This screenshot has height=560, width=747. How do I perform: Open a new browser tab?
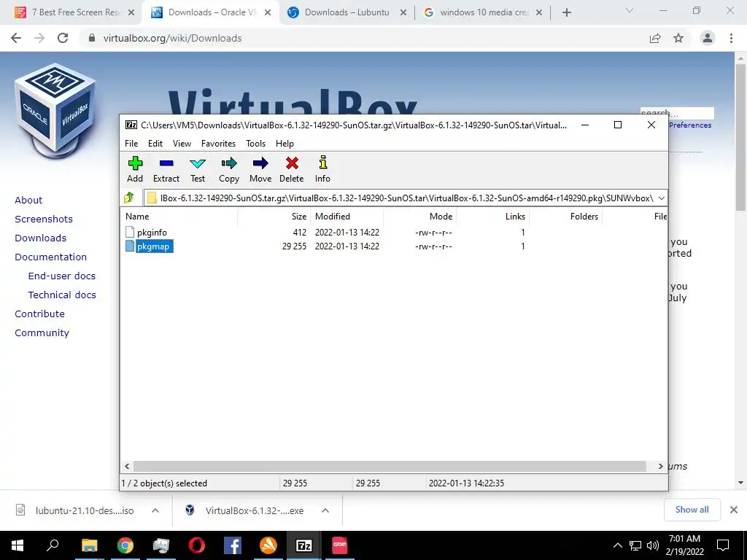[x=566, y=12]
